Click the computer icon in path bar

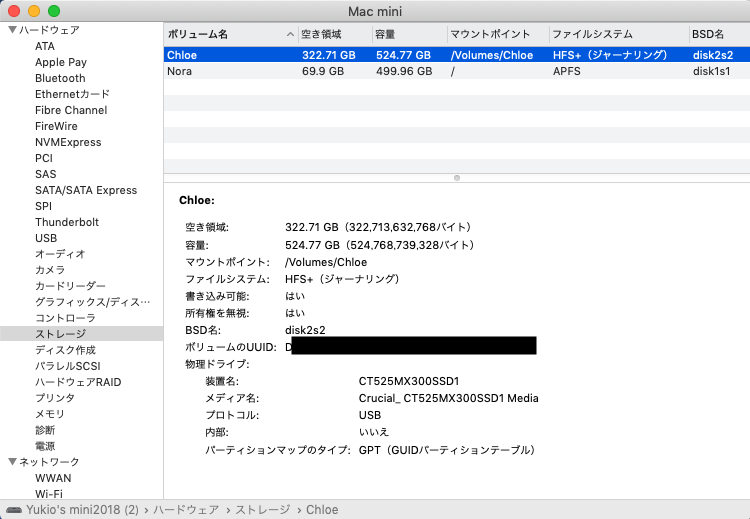pos(13,510)
